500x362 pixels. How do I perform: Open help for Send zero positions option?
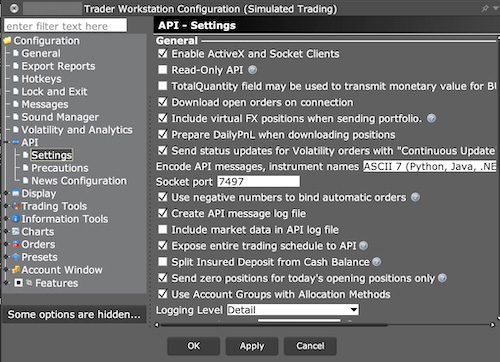[x=442, y=278]
